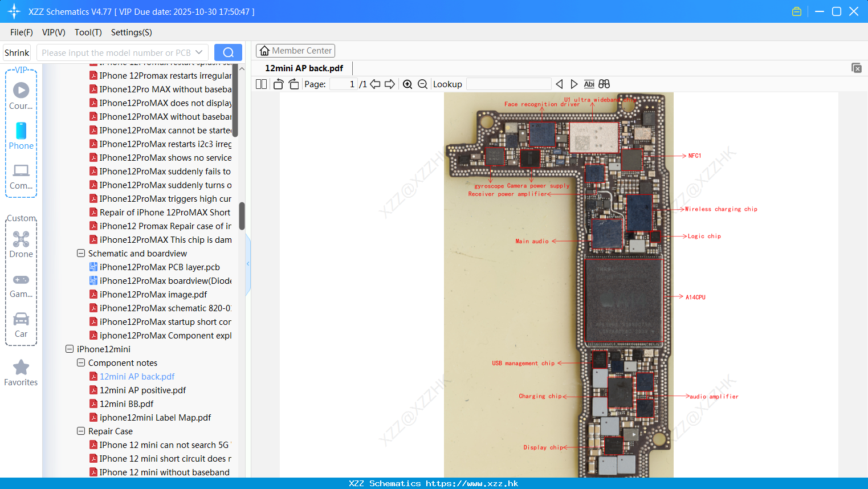The height and width of the screenshot is (489, 868).
Task: Open iphone12ProMax Component expl file
Action: click(x=165, y=335)
